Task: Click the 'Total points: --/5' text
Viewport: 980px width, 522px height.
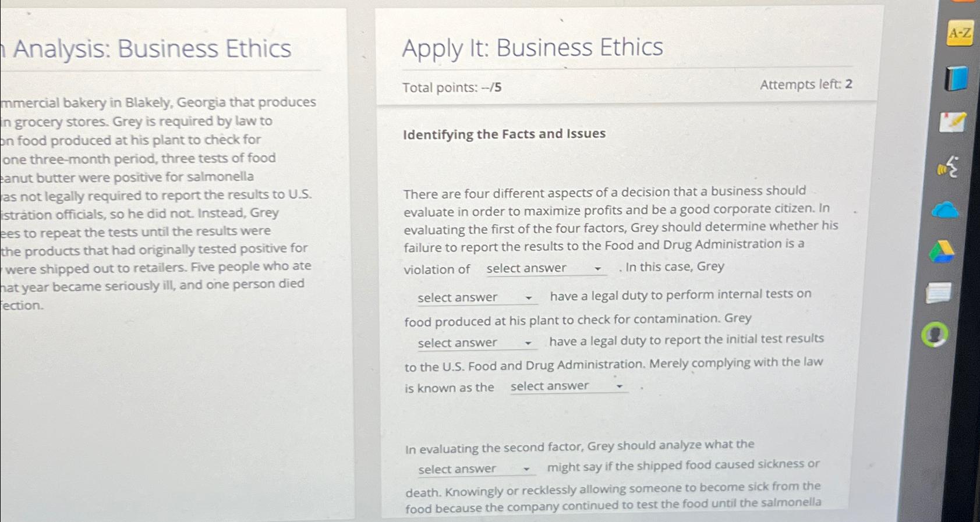Action: click(x=451, y=87)
